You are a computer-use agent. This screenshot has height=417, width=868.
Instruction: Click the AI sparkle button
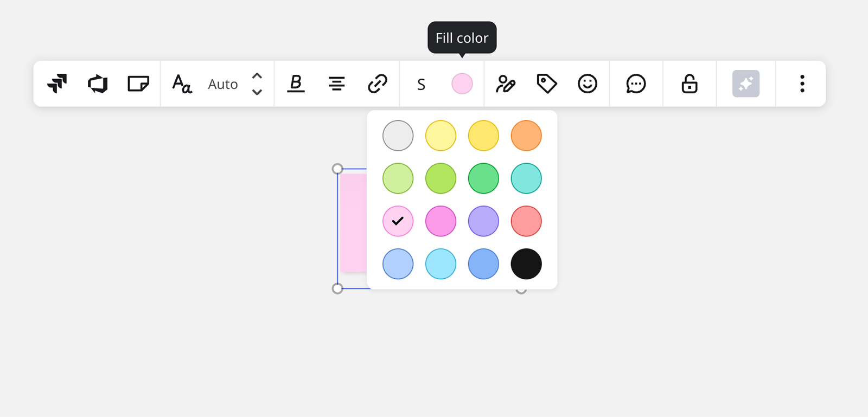tap(745, 84)
